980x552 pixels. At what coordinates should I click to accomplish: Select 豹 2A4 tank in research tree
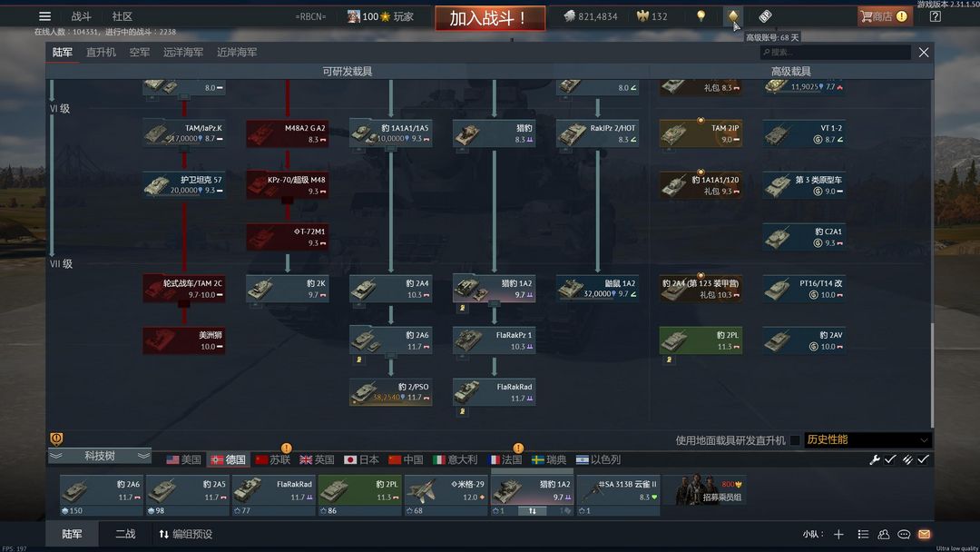tap(390, 289)
